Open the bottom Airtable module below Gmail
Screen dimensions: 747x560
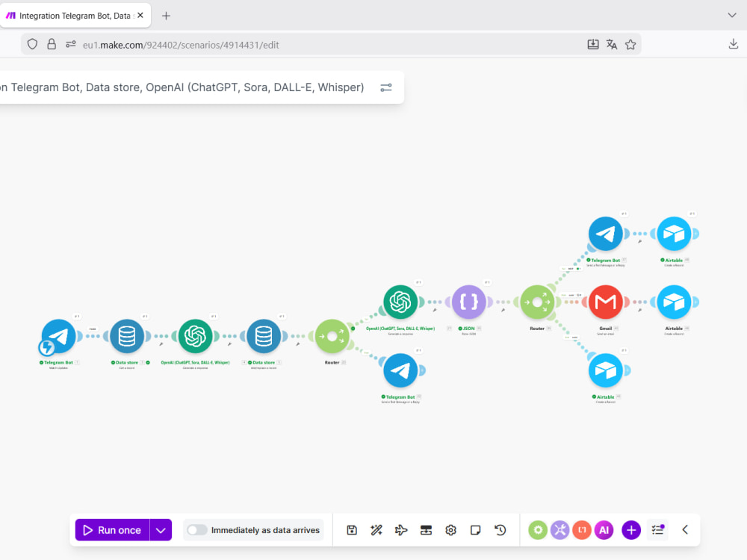606,370
